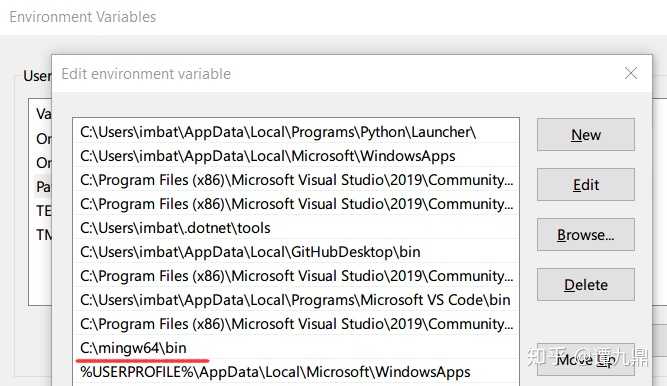Select the first Local\Microsoft\WindowsApps path entry

[296, 156]
